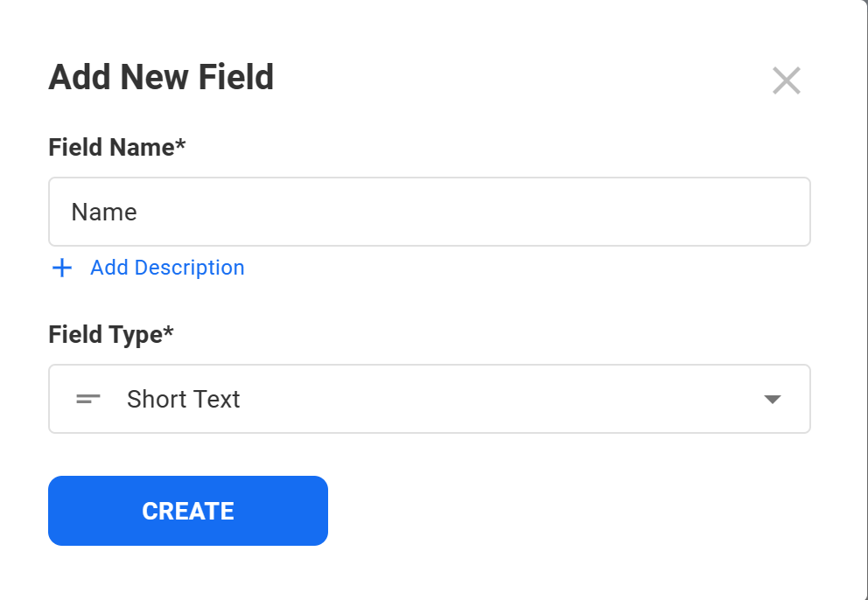
Task: Click the word Name inside the text field
Action: click(104, 213)
